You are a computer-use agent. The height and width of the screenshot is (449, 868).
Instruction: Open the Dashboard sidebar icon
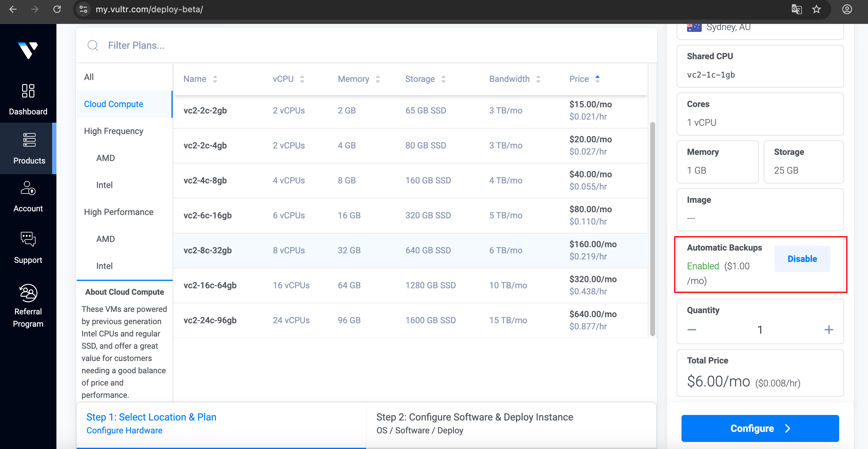(28, 90)
